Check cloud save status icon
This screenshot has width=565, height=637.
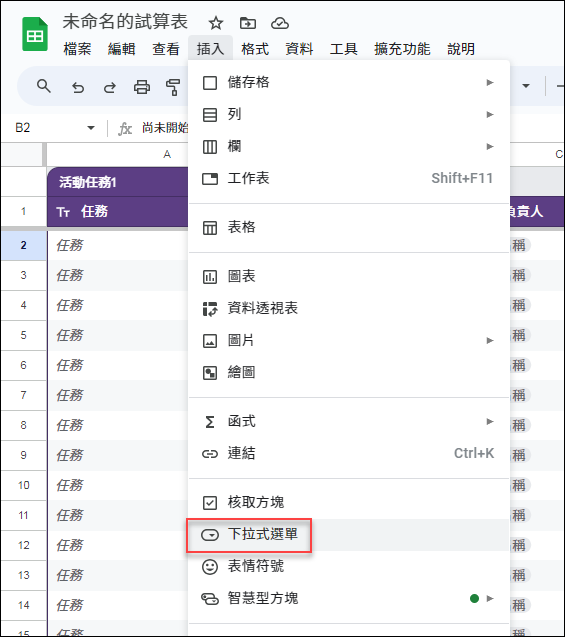pos(280,23)
